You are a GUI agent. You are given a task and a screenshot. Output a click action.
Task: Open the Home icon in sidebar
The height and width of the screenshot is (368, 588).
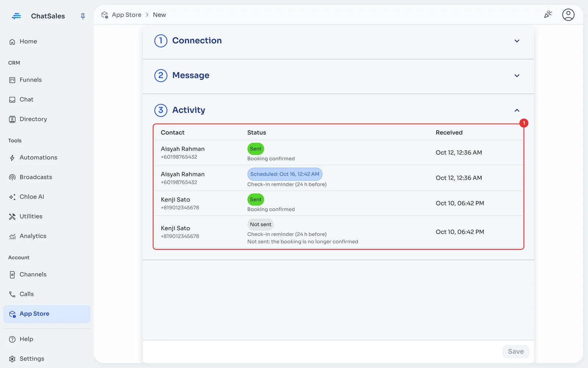pos(12,42)
